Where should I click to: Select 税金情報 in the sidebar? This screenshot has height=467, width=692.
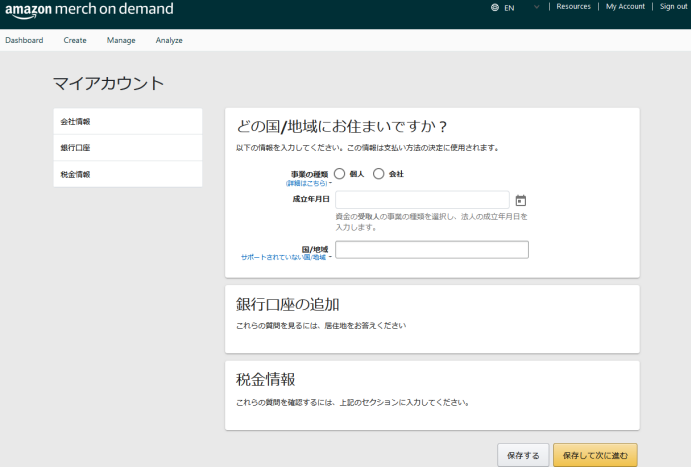point(128,174)
